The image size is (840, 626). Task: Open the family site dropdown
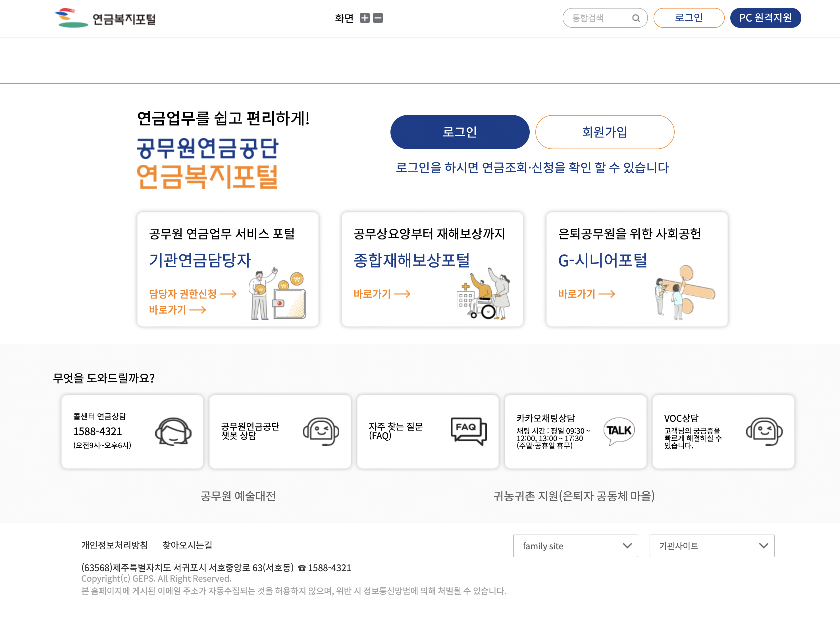(575, 546)
